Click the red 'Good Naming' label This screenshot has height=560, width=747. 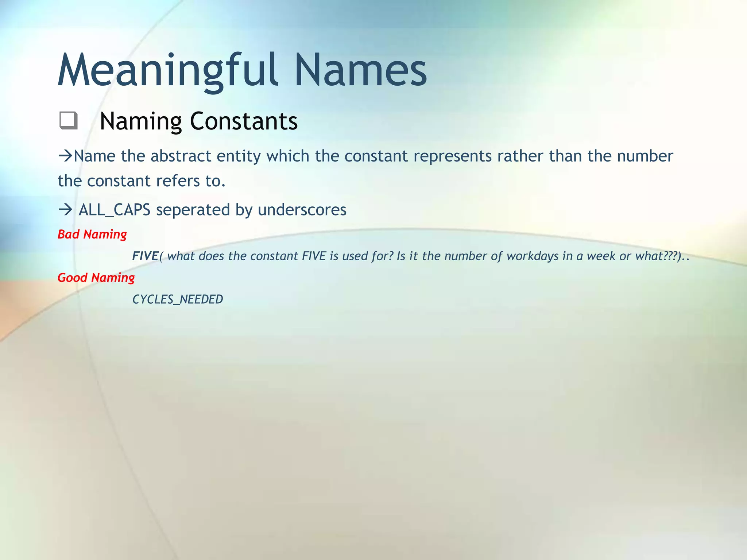[96, 278]
